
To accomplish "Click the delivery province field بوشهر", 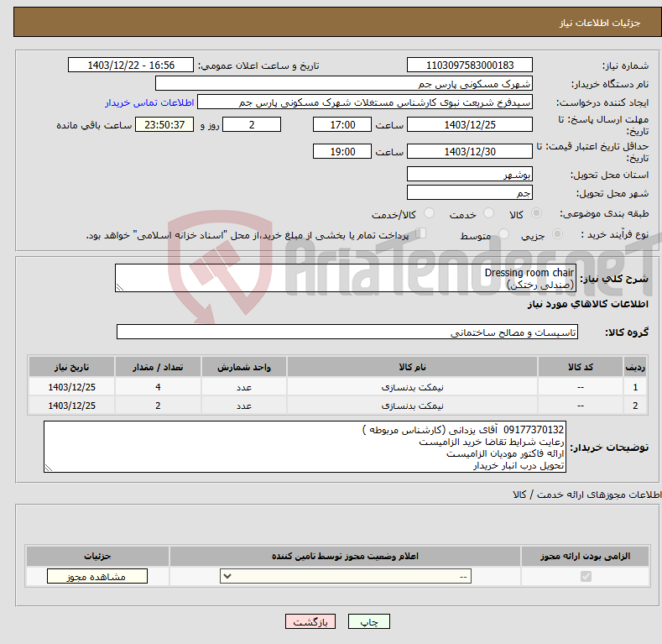I will click(x=470, y=174).
